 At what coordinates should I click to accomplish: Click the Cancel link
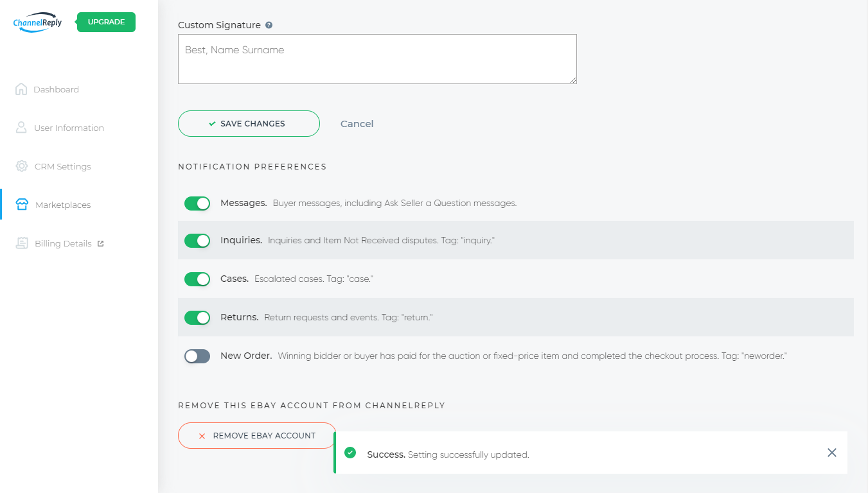coord(357,123)
